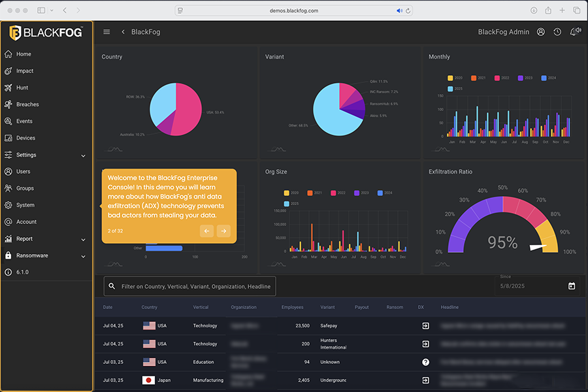Click the USA slice of Country pie
Viewport: 588px width, 392px height.
[189, 109]
